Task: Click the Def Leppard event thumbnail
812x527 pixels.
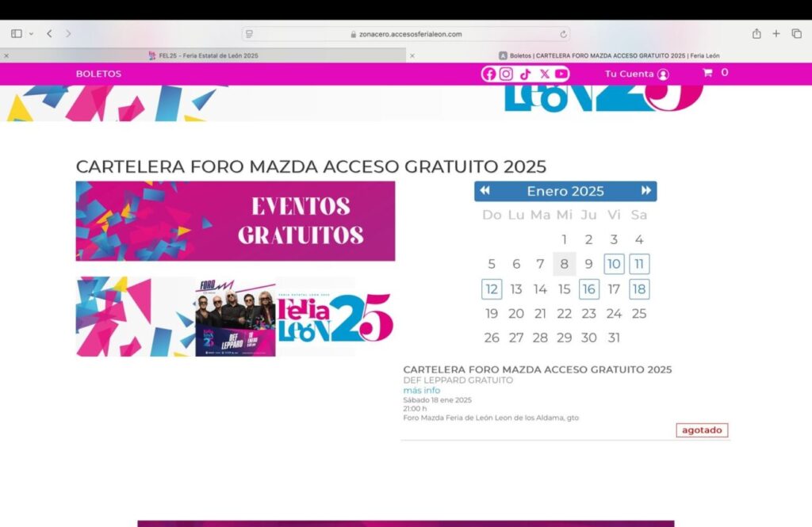Action: [236, 317]
